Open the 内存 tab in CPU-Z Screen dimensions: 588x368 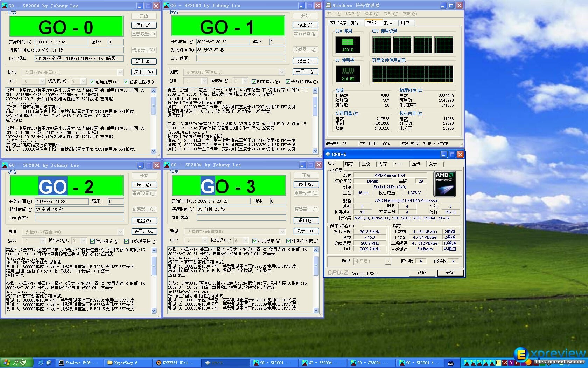(x=383, y=164)
